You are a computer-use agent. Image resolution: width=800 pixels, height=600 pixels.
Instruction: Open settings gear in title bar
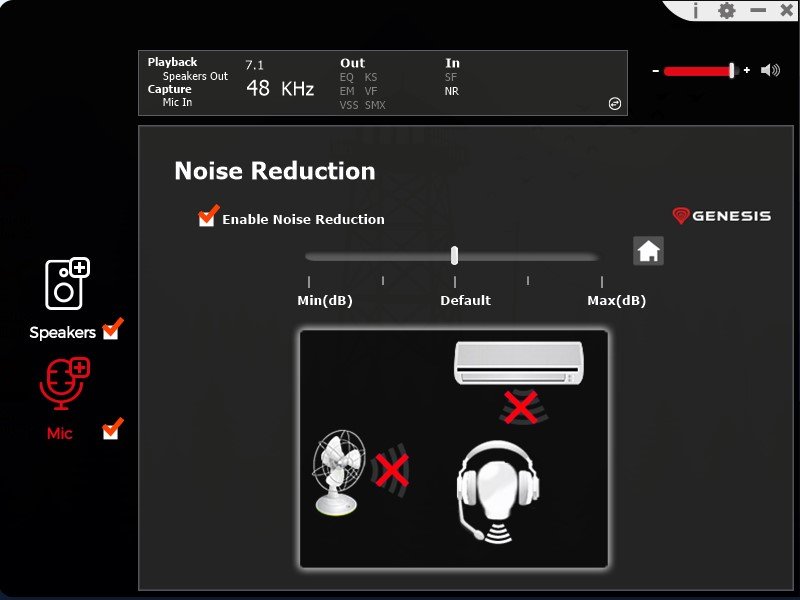coord(727,11)
